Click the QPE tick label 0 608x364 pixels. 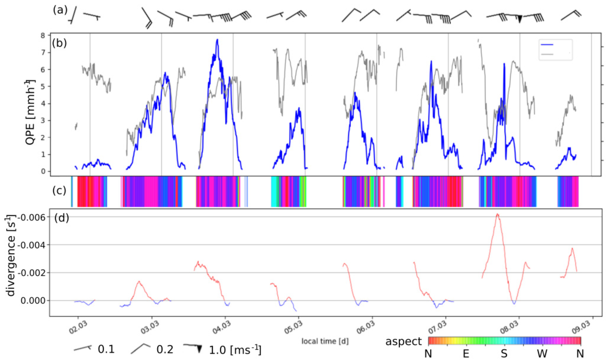[43, 172]
